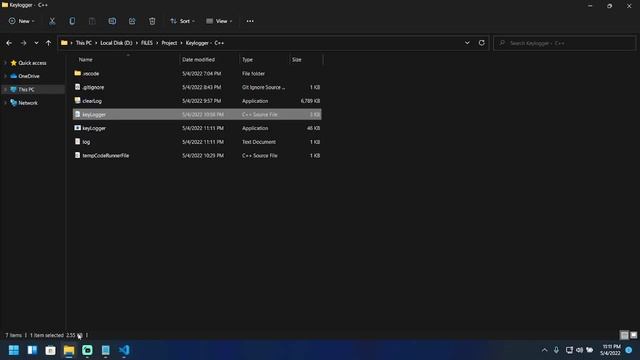This screenshot has height=360, width=640.
Task: Click Local Disk (D:) in address path
Action: click(116, 43)
